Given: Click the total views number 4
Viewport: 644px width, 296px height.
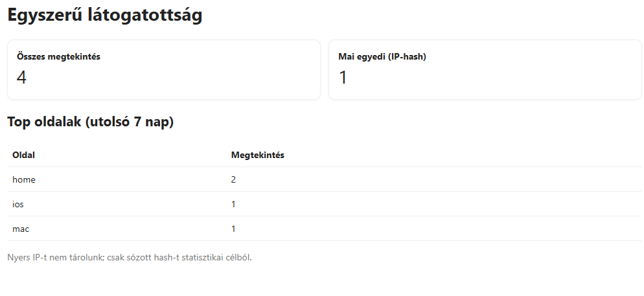Looking at the screenshot, I should (x=21, y=78).
